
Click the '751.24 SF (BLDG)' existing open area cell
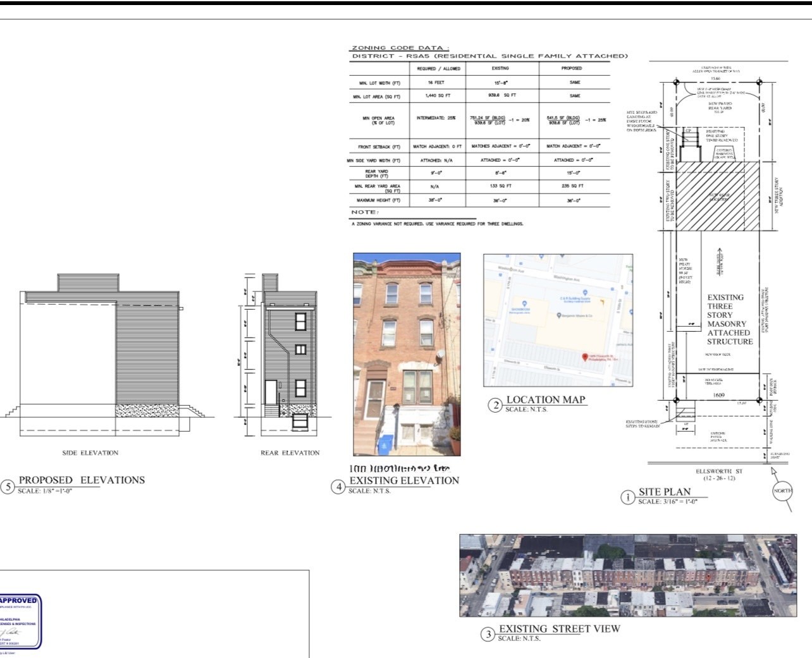[x=500, y=120]
